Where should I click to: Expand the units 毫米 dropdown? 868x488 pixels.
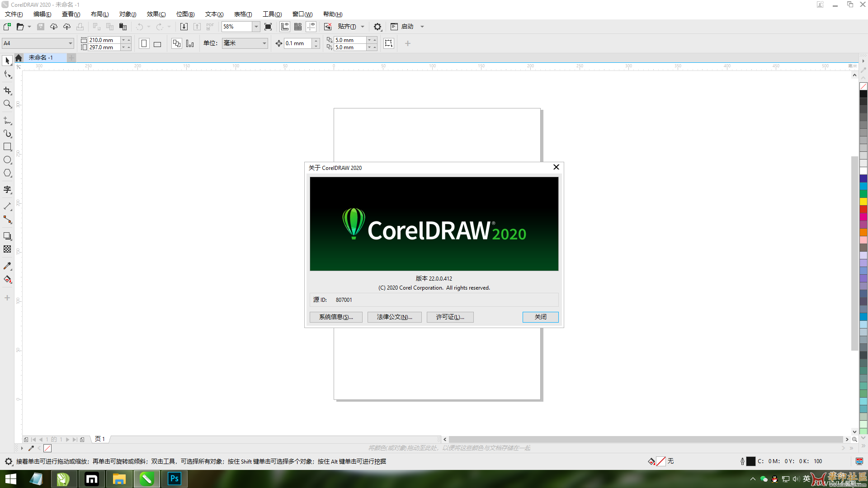tap(264, 43)
